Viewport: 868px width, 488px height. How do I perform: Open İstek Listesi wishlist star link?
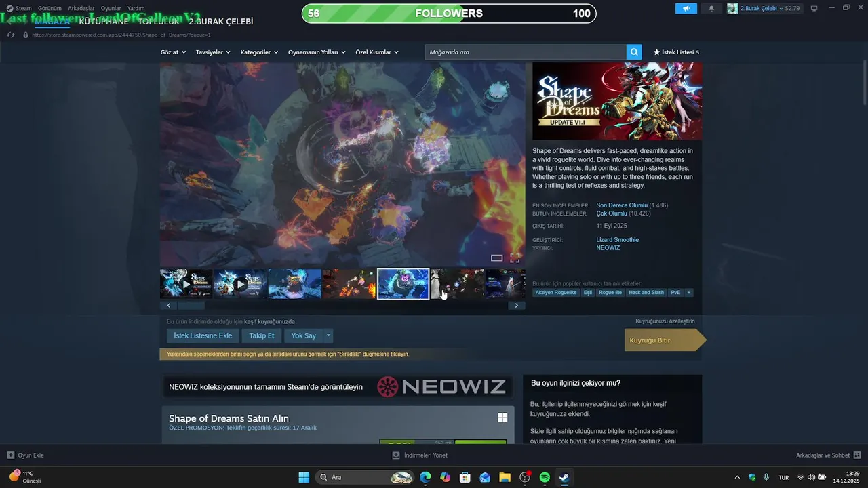click(x=676, y=52)
